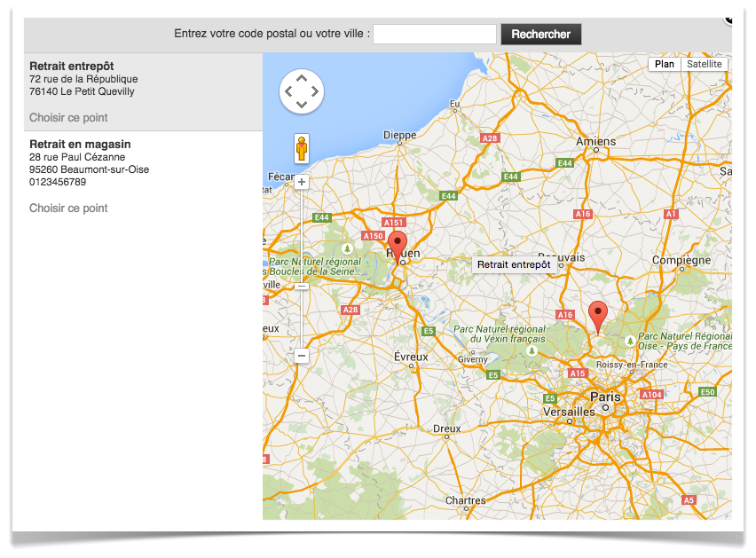Pan map right with right arrow
The height and width of the screenshot is (558, 756).
point(314,91)
